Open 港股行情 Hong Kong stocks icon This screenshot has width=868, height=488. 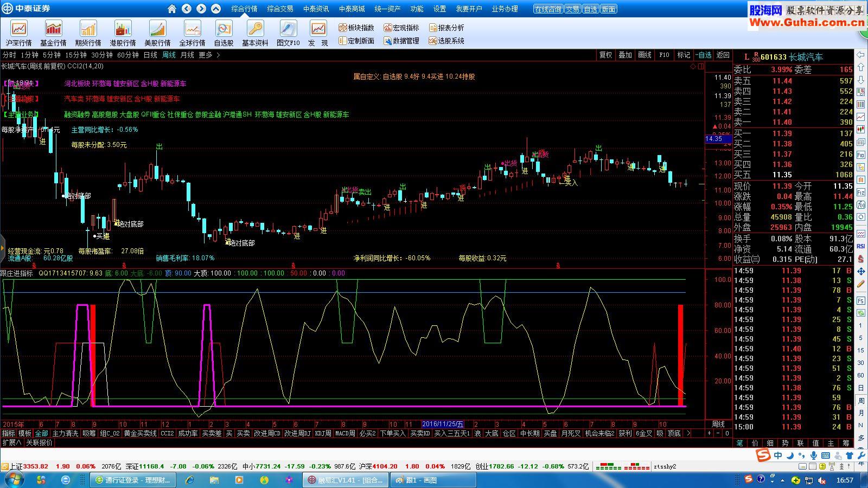(x=123, y=34)
